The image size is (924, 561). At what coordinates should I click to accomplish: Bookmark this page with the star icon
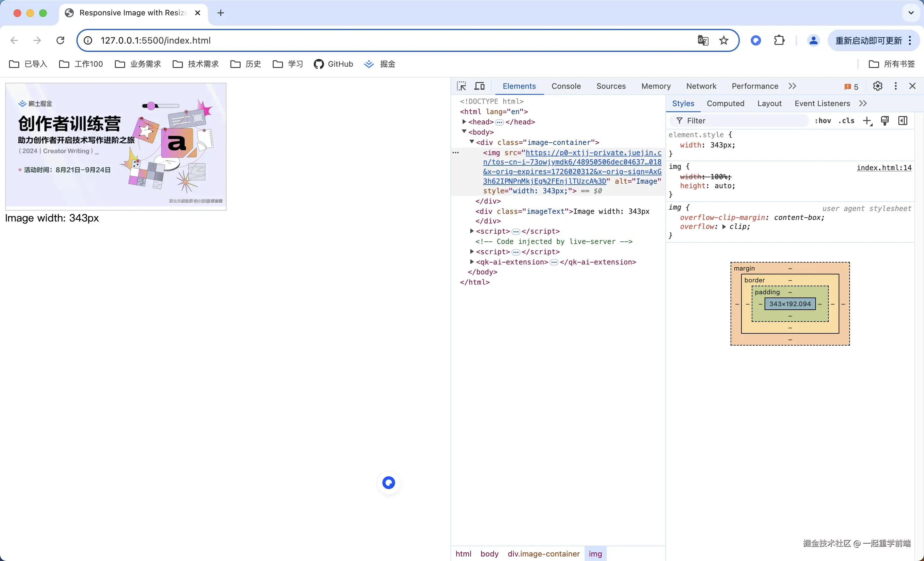[724, 40]
